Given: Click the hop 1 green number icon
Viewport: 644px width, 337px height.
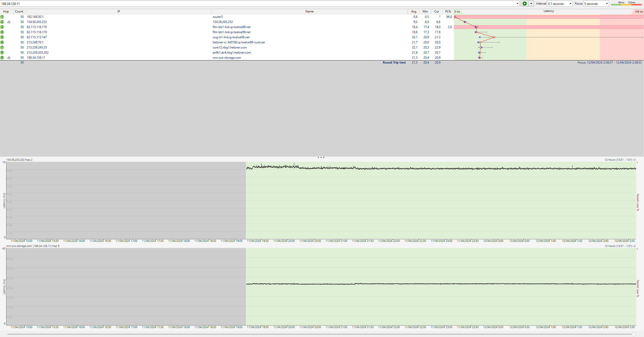Looking at the screenshot, I should [x=2, y=17].
